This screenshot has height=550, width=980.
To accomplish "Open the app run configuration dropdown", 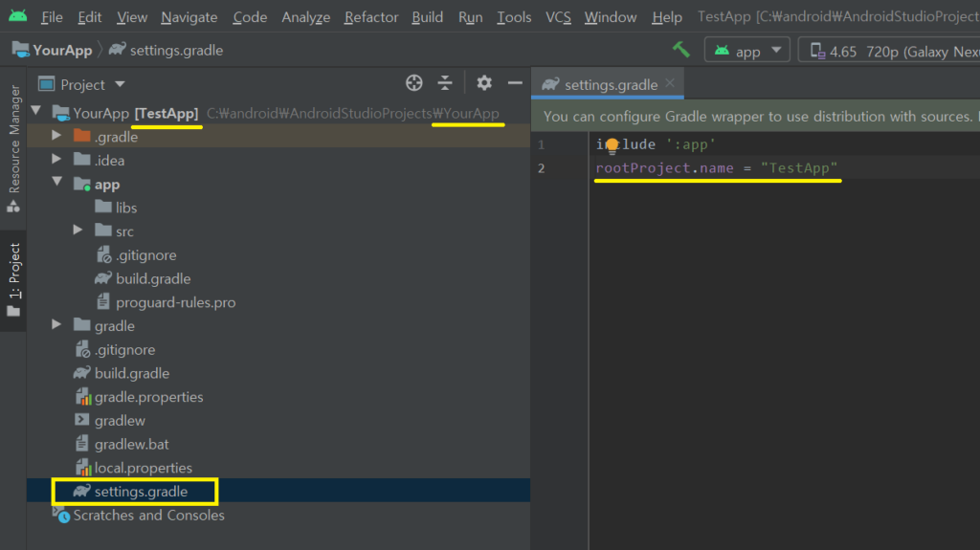I will tap(746, 51).
